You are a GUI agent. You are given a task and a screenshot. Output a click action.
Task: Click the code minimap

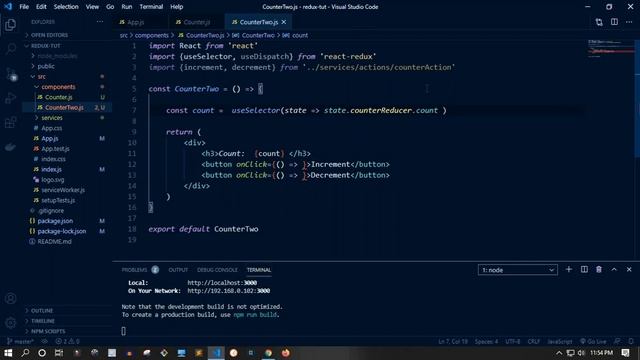pos(610,48)
